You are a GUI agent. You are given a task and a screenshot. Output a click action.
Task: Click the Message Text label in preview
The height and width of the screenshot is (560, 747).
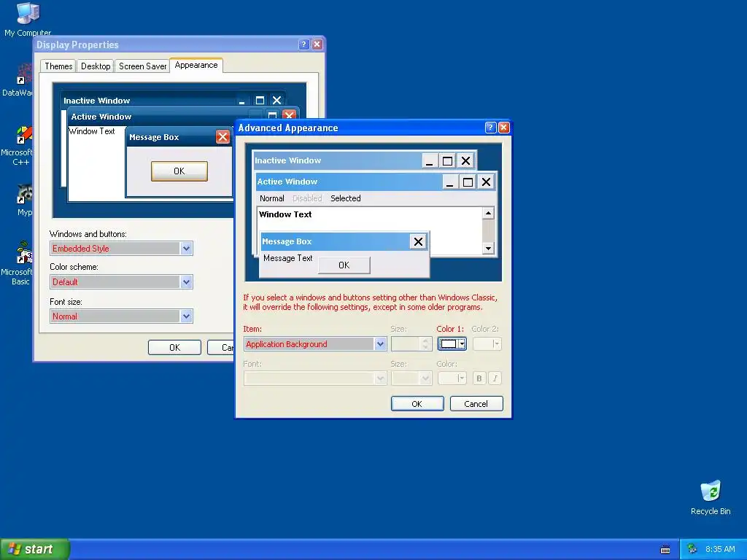click(287, 258)
